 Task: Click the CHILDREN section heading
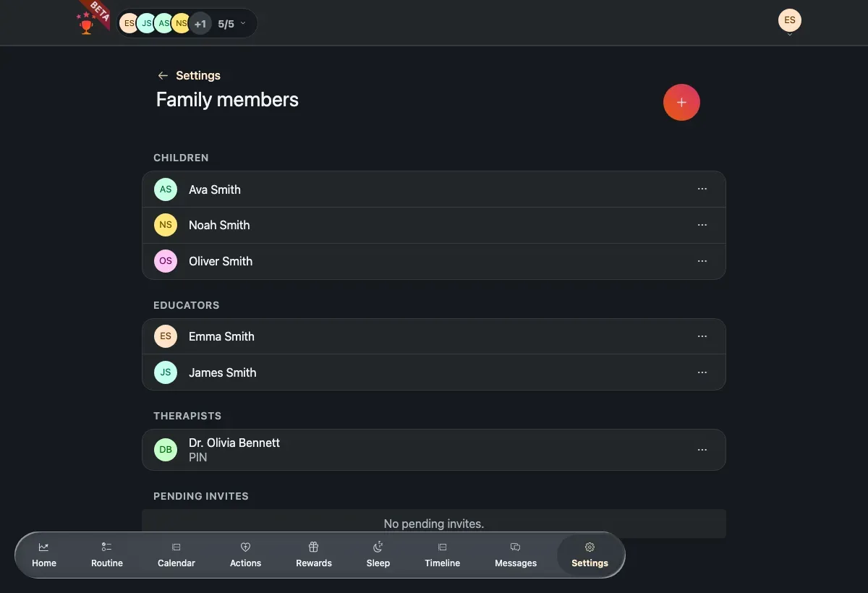(181, 158)
